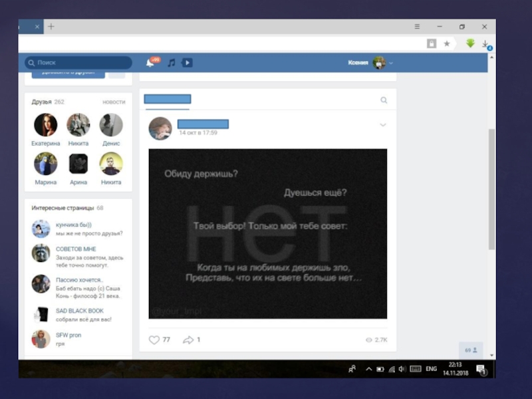Open the СОВЕТОВ МНЕ page link

(x=76, y=249)
